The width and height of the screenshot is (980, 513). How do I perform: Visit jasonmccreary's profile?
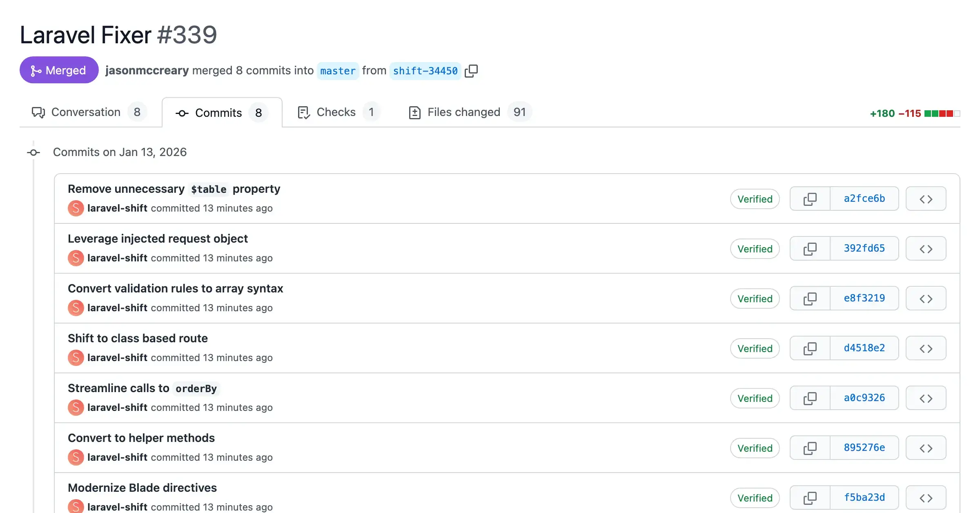(x=147, y=70)
